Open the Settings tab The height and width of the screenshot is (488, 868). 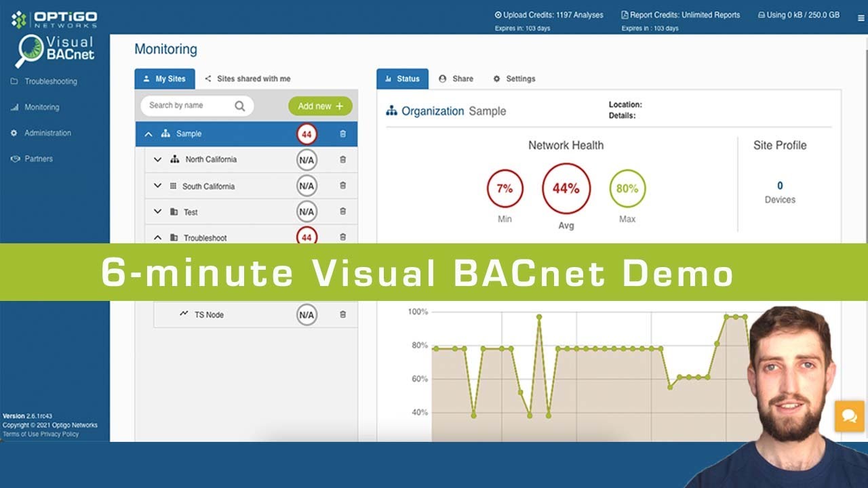pos(514,79)
